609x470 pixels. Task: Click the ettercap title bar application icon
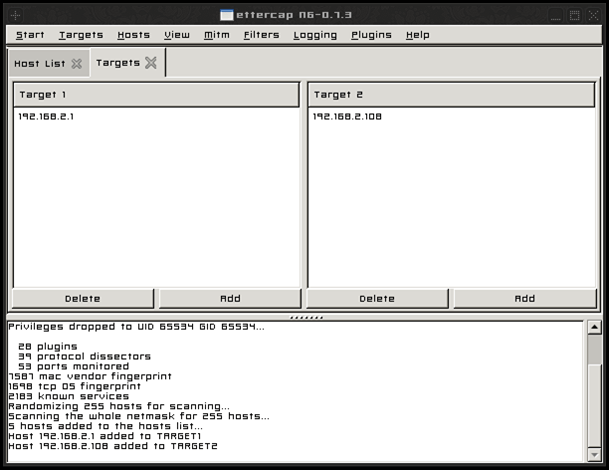tap(226, 15)
